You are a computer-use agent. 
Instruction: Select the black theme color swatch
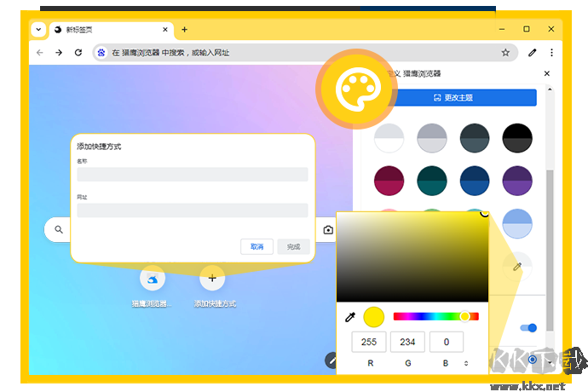517,138
